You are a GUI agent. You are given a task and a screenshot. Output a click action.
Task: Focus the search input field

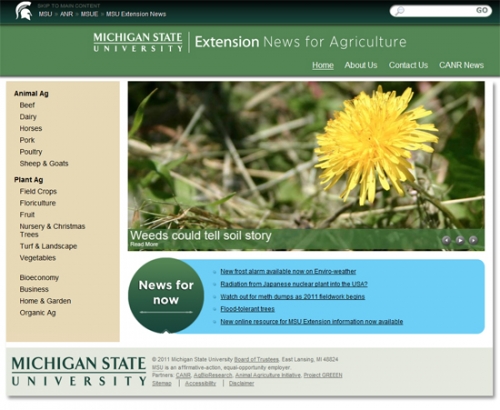point(440,11)
